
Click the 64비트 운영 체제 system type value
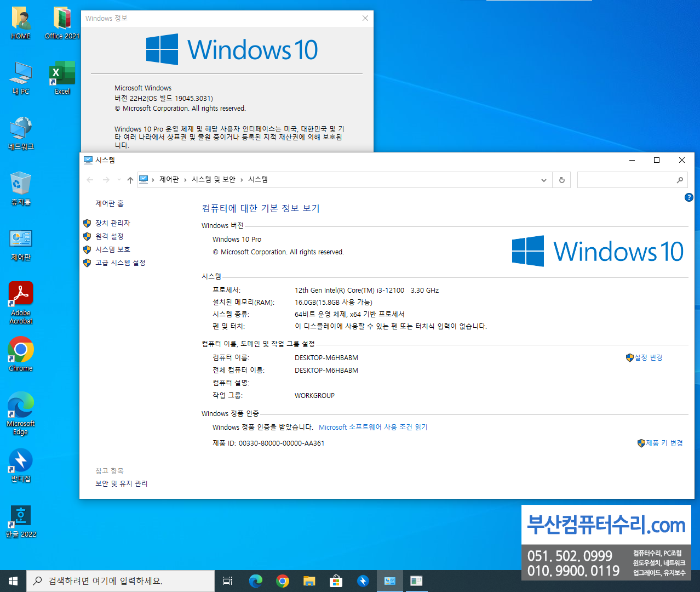tap(349, 315)
